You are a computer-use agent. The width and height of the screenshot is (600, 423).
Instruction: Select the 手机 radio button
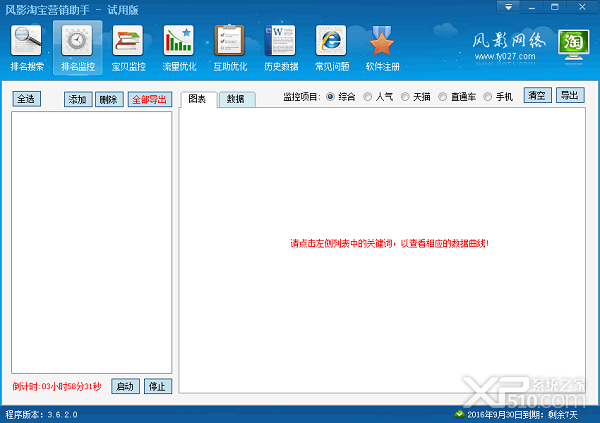[x=488, y=97]
